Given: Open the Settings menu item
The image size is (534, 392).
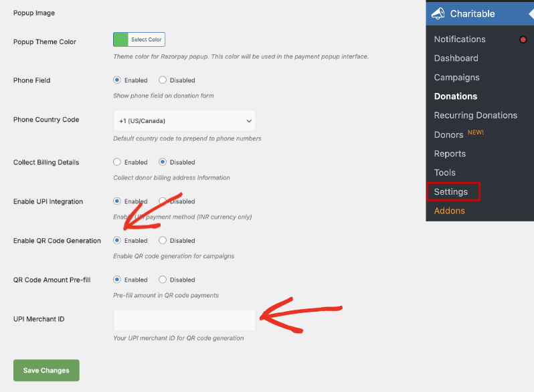Looking at the screenshot, I should (x=451, y=192).
